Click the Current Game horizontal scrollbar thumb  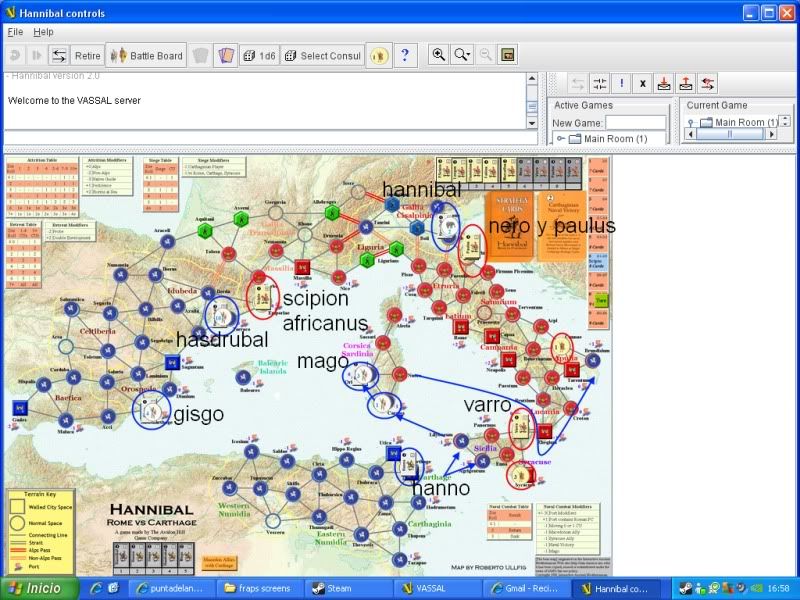click(x=730, y=134)
